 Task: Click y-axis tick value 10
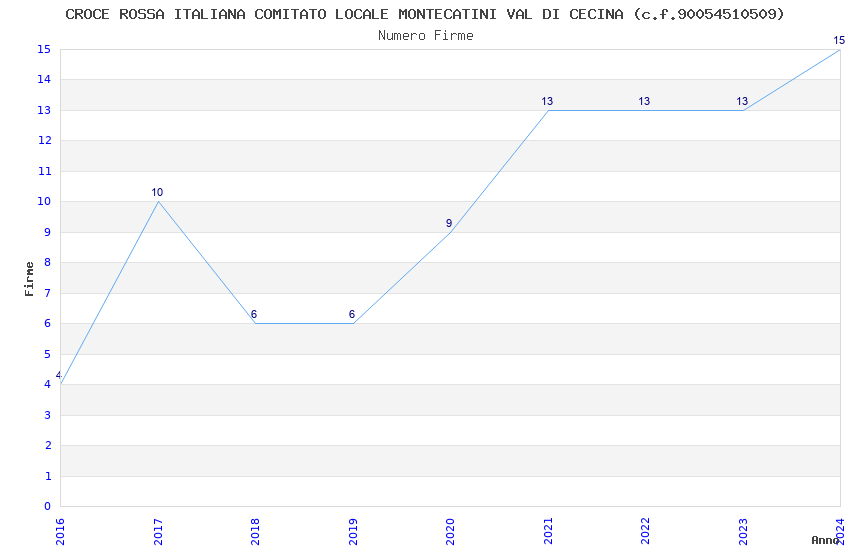coord(44,202)
